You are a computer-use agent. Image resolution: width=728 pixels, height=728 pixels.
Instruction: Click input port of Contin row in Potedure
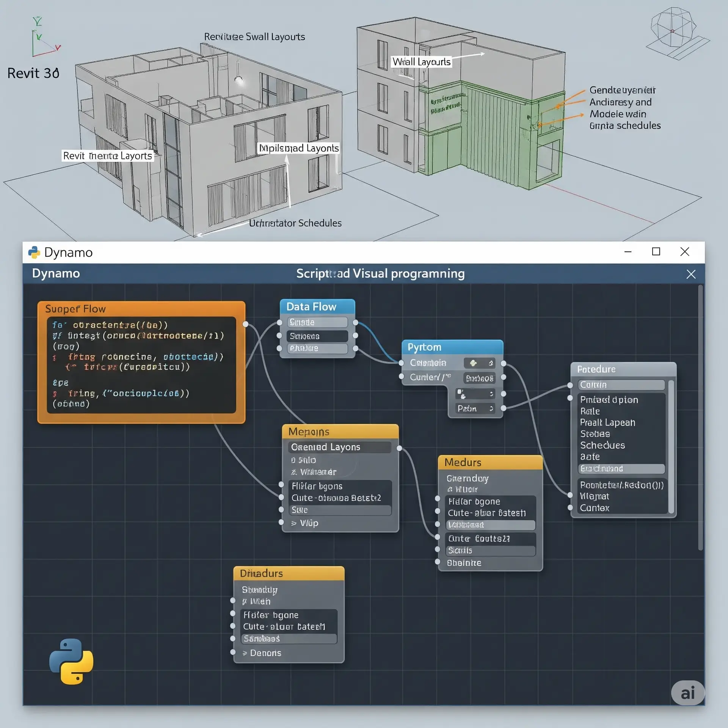(x=570, y=385)
